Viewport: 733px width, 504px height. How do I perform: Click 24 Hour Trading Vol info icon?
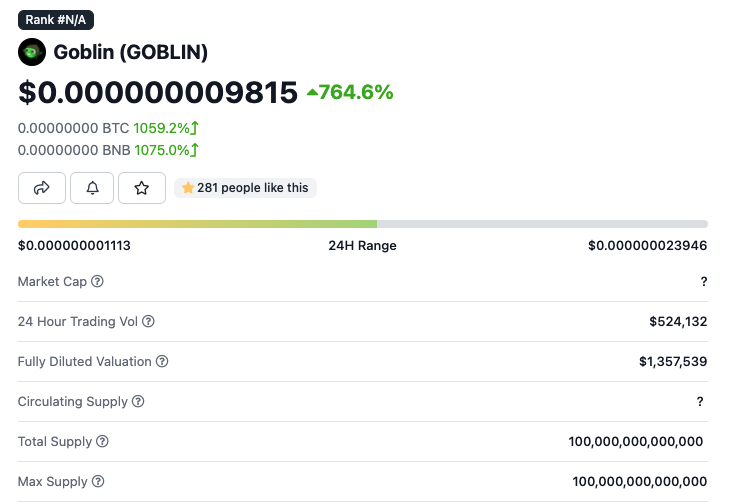pyautogui.click(x=149, y=322)
